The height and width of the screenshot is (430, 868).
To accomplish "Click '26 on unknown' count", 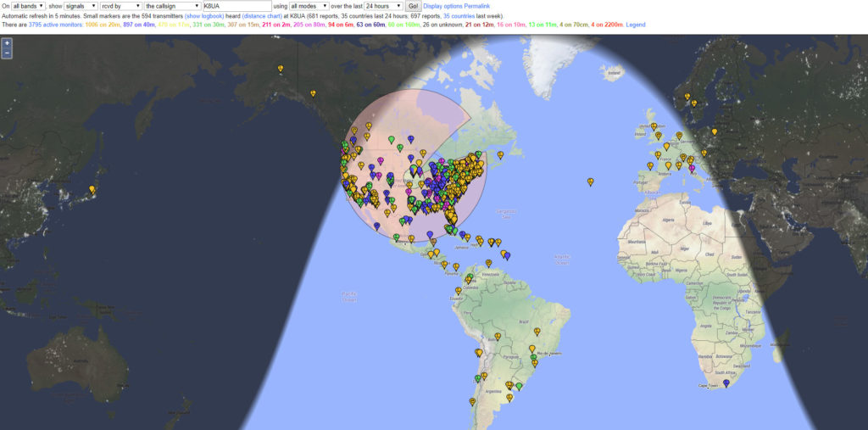I will pyautogui.click(x=442, y=25).
